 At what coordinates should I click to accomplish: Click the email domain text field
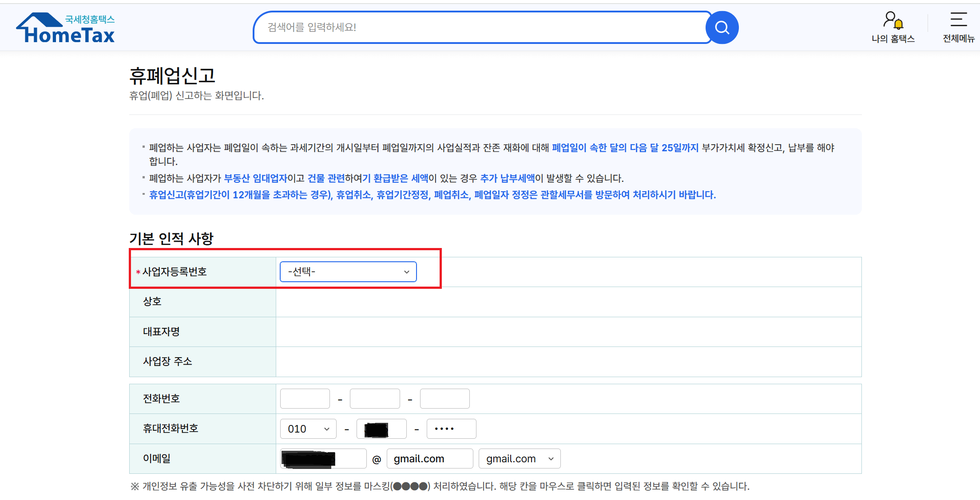pyautogui.click(x=429, y=459)
